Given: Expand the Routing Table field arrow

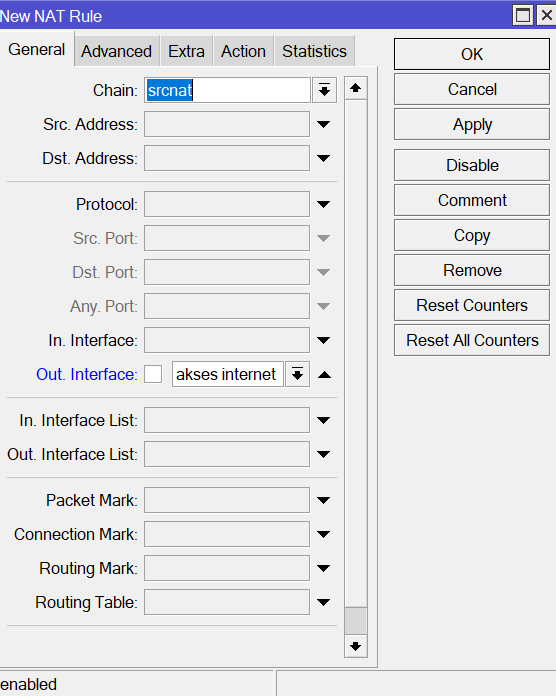Looking at the screenshot, I should pyautogui.click(x=323, y=602).
